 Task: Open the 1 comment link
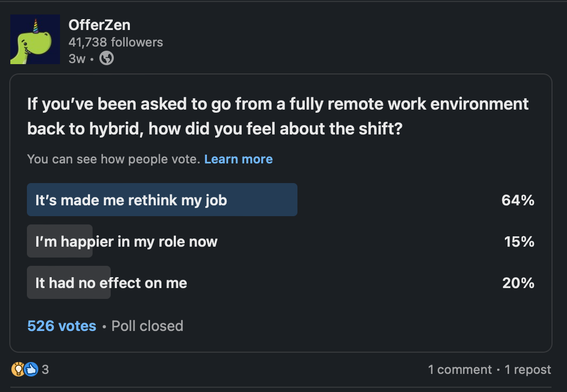[x=459, y=369]
